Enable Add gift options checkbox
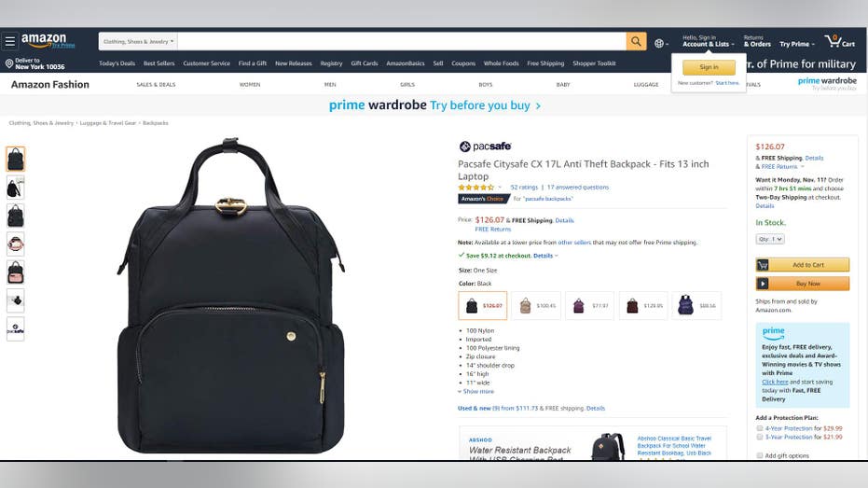 point(760,455)
